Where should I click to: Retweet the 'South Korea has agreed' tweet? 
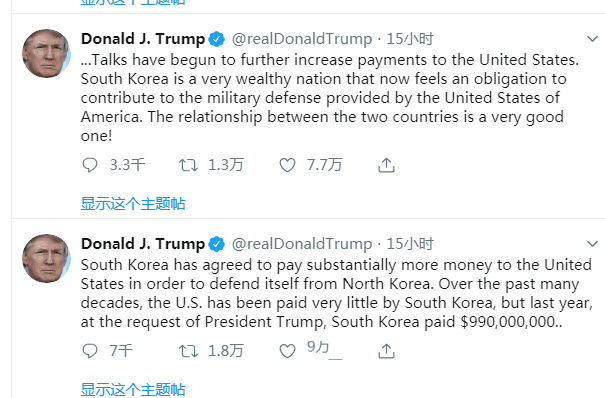click(x=188, y=351)
